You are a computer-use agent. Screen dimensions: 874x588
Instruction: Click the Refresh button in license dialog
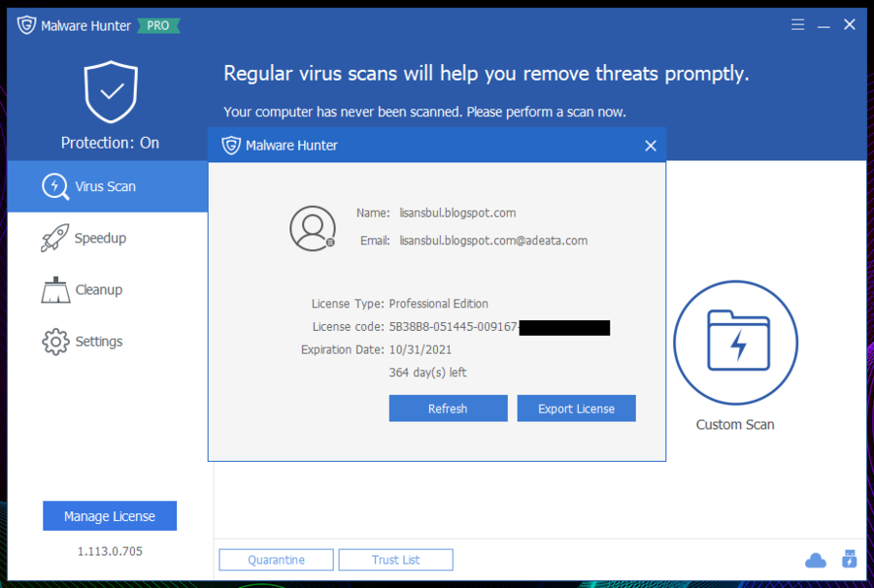click(x=448, y=408)
